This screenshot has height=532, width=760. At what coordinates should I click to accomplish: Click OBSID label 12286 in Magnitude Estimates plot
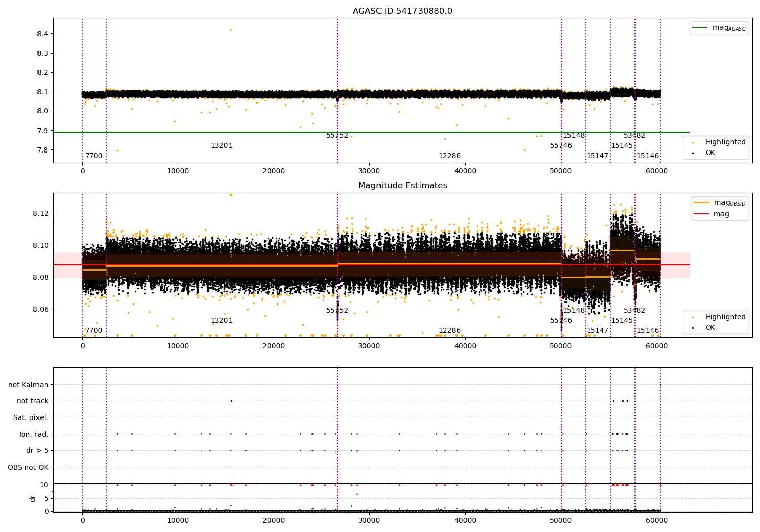tap(449, 331)
